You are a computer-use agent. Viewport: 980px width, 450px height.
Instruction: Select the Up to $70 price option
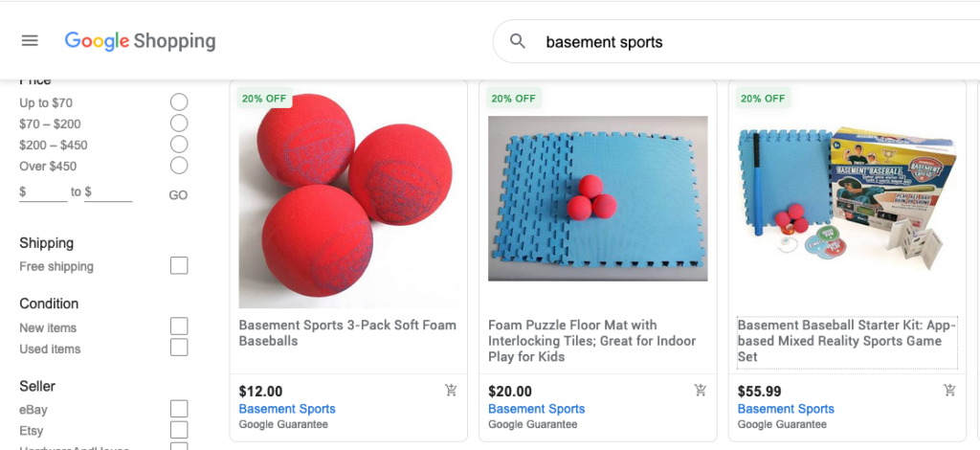pyautogui.click(x=179, y=102)
